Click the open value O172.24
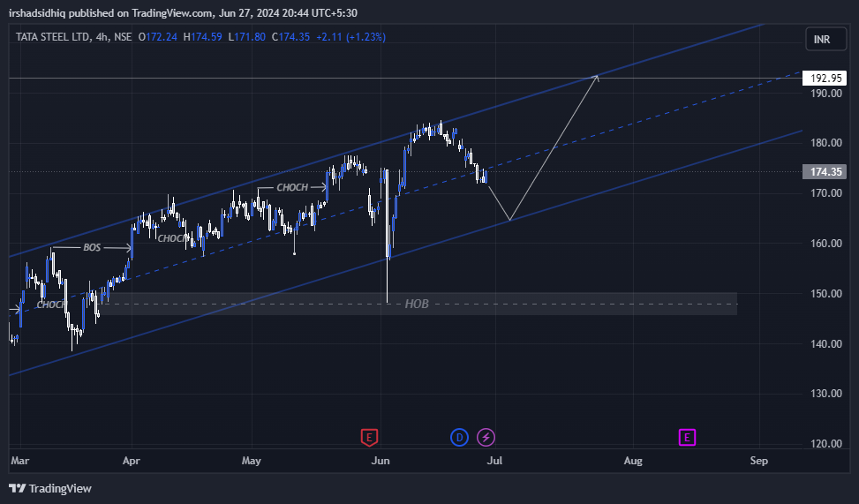This screenshot has height=504, width=859. 158,37
